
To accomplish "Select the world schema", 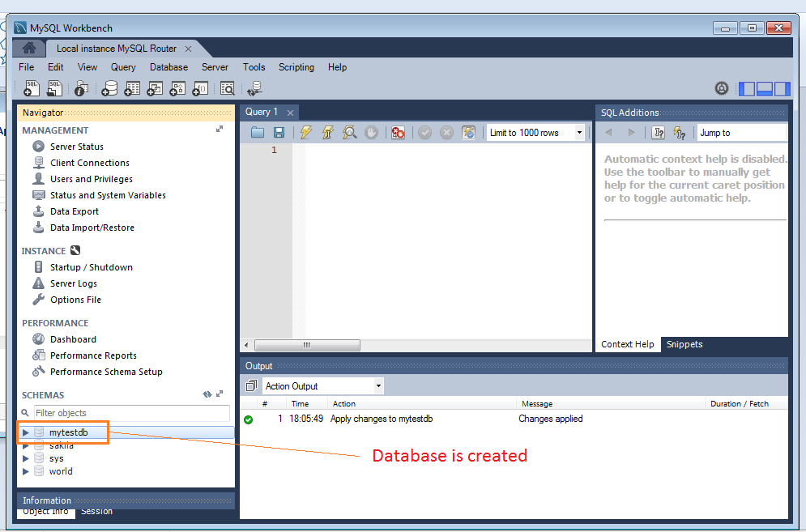I will click(61, 471).
